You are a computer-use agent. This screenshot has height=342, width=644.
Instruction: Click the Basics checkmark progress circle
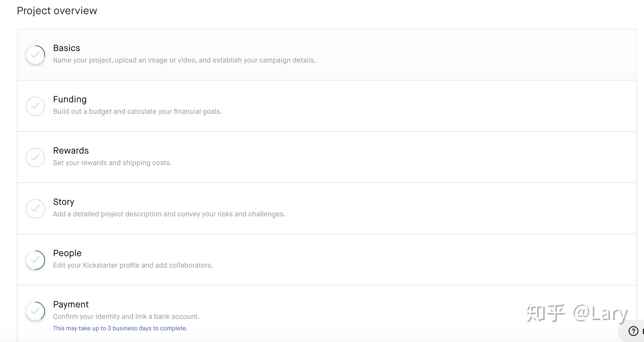36,55
